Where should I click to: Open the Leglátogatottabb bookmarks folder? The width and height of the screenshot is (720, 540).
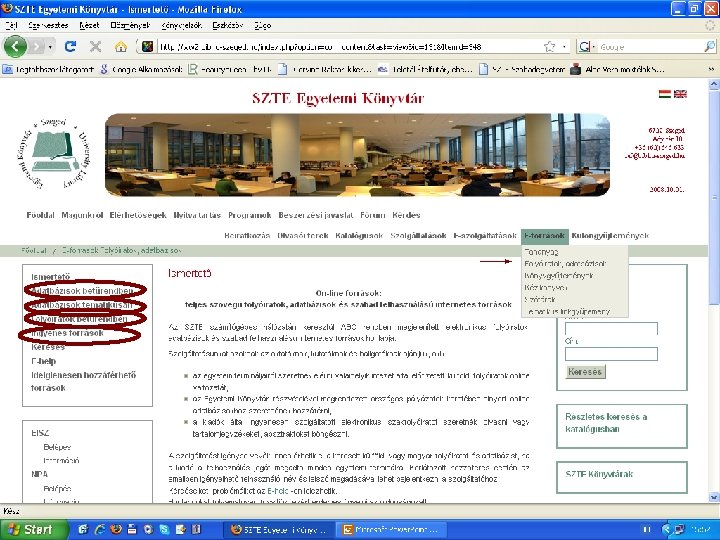pyautogui.click(x=48, y=70)
